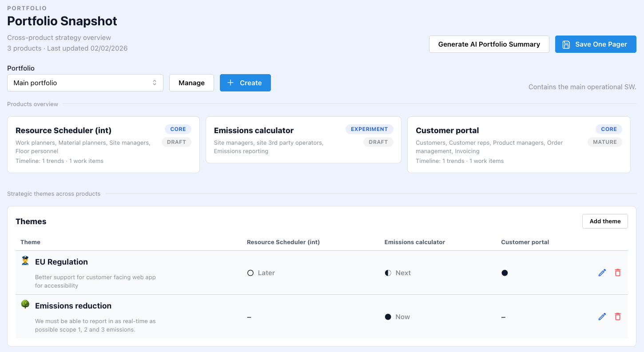Click the dash placeholder under Resource Scheduler column
644x352 pixels.
249,316
